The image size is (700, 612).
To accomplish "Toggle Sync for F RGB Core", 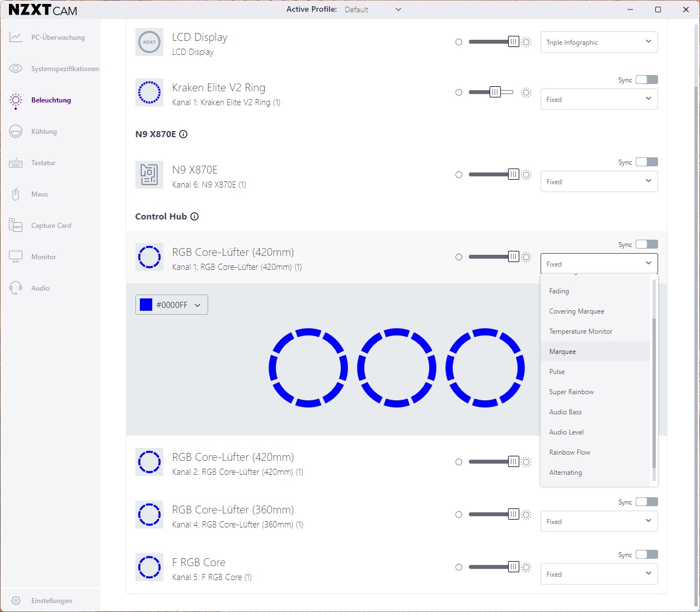I will tap(647, 554).
